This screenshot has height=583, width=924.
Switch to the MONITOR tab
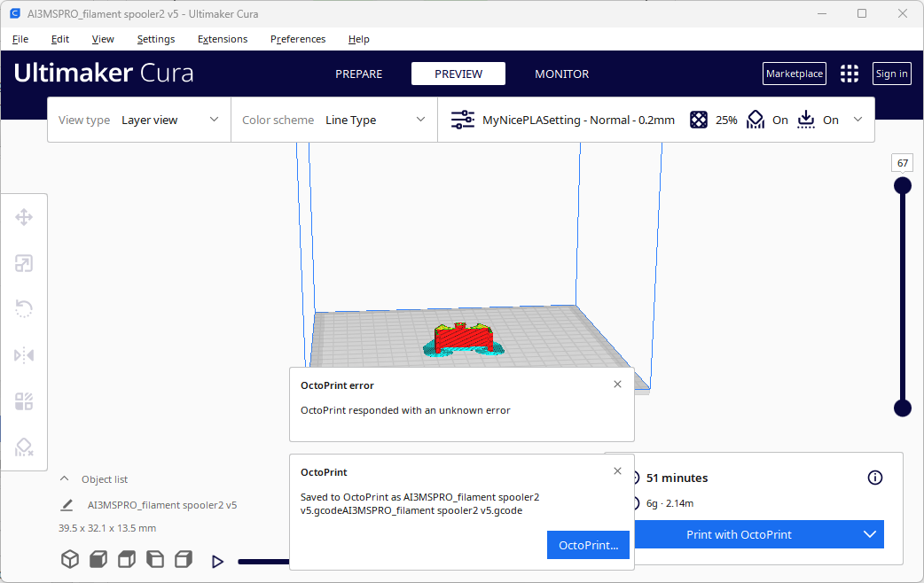(561, 74)
